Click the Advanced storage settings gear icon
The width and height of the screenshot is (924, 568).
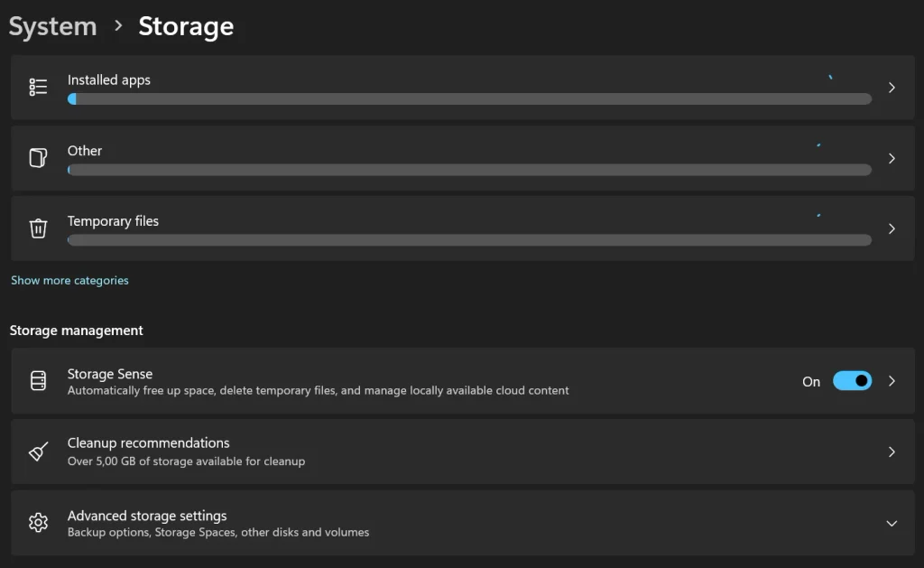coord(38,523)
